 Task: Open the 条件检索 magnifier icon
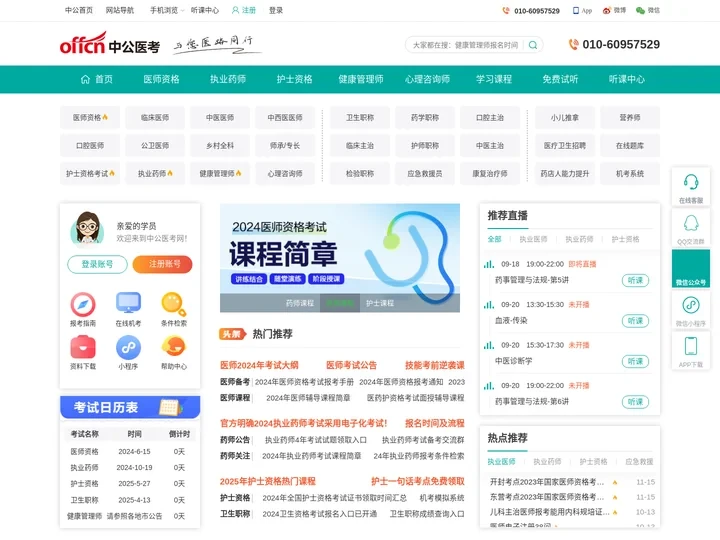point(174,304)
